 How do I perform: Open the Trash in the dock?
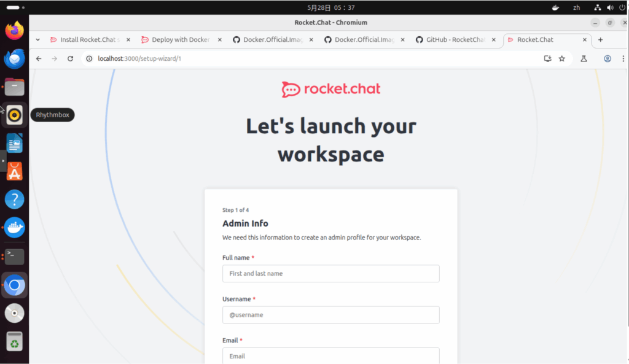click(x=15, y=341)
